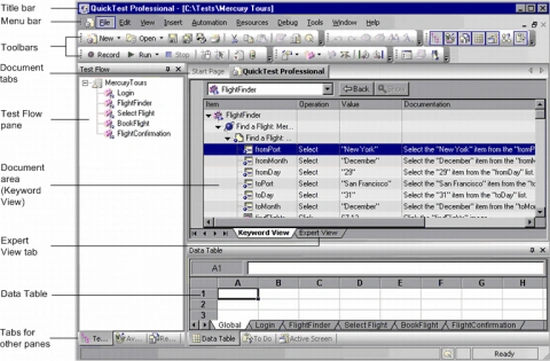The height and width of the screenshot is (361, 550).
Task: Click the status bar magnifier icon left of Ready
Action: (x=448, y=354)
